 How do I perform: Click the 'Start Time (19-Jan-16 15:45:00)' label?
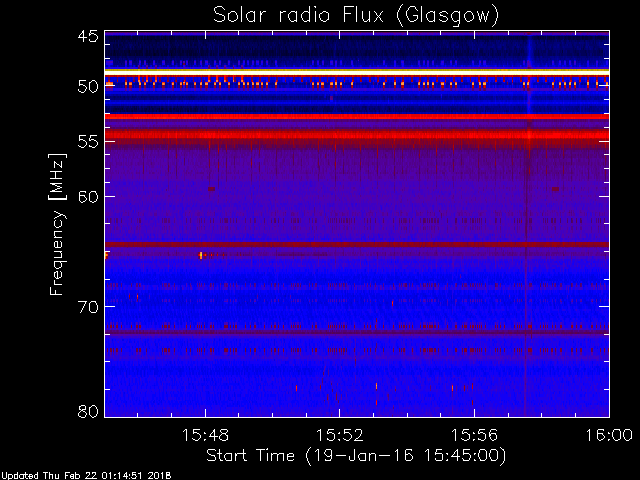(x=356, y=456)
